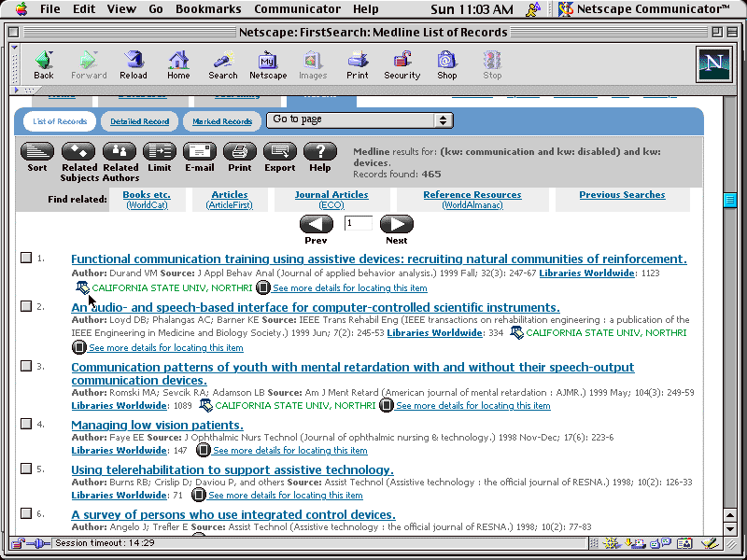Screen dimensions: 747x560
Task: Open the Go menu
Action: point(156,8)
